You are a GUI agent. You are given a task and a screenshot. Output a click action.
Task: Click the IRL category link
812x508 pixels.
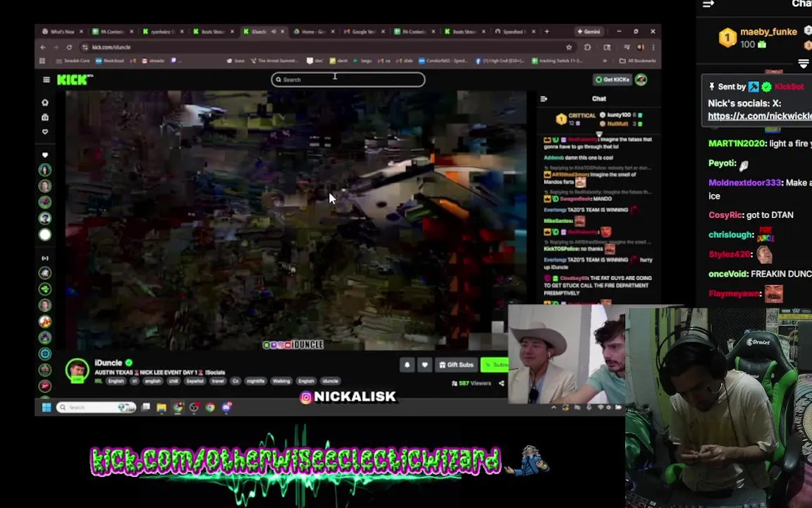coord(99,381)
